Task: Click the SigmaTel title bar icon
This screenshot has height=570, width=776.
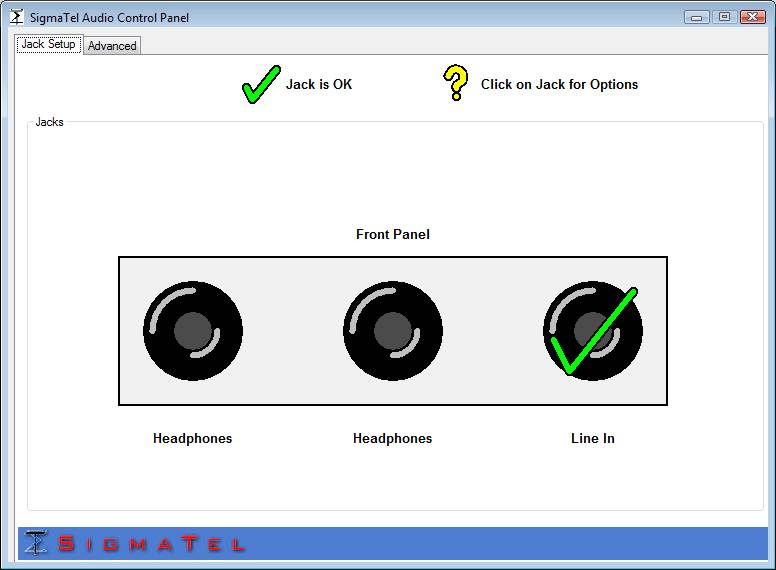Action: [x=16, y=17]
